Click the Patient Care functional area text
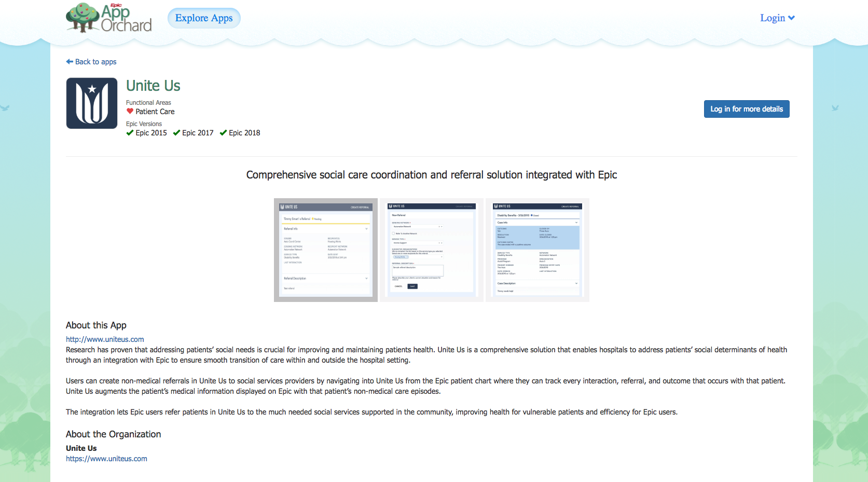This screenshot has width=868, height=482. [155, 112]
